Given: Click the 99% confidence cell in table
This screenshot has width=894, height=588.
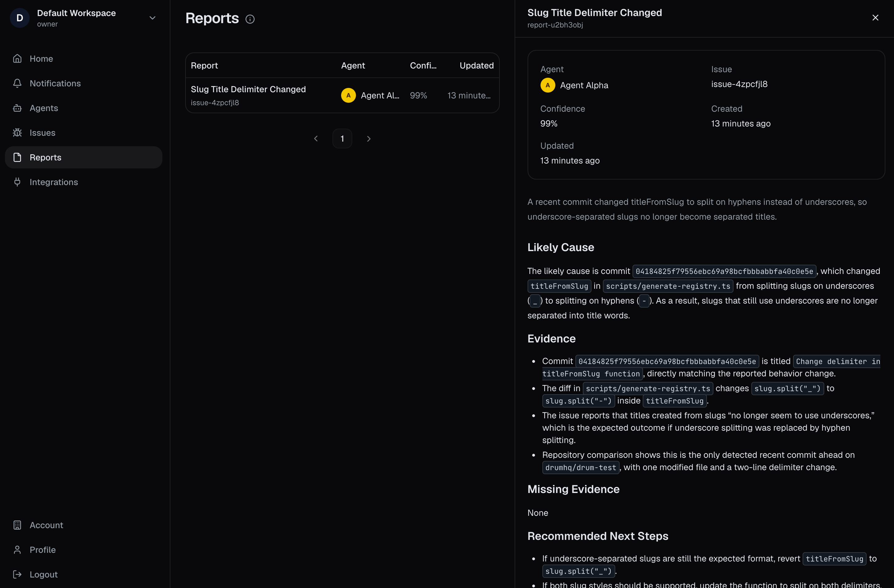Looking at the screenshot, I should point(419,95).
